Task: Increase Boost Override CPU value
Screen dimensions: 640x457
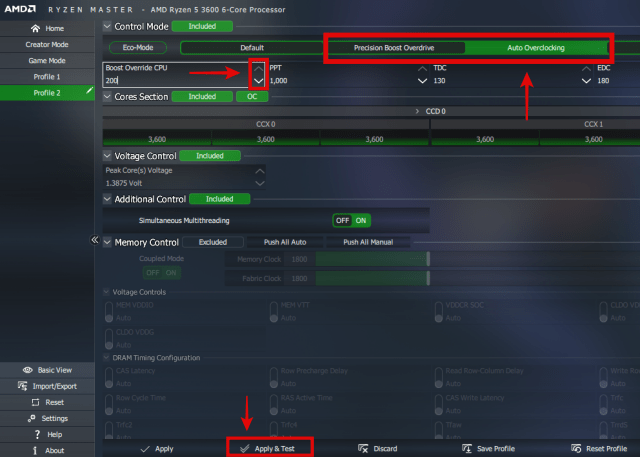Action: click(258, 68)
